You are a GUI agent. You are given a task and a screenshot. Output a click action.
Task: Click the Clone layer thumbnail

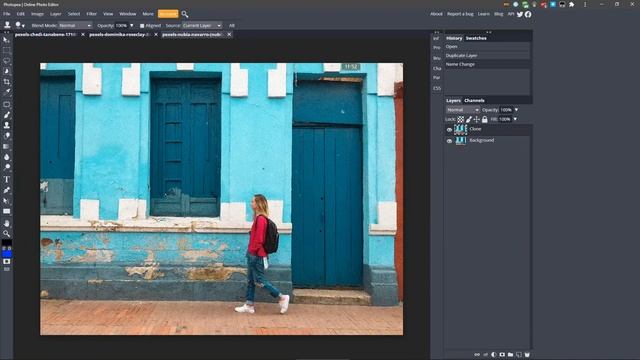(460, 129)
